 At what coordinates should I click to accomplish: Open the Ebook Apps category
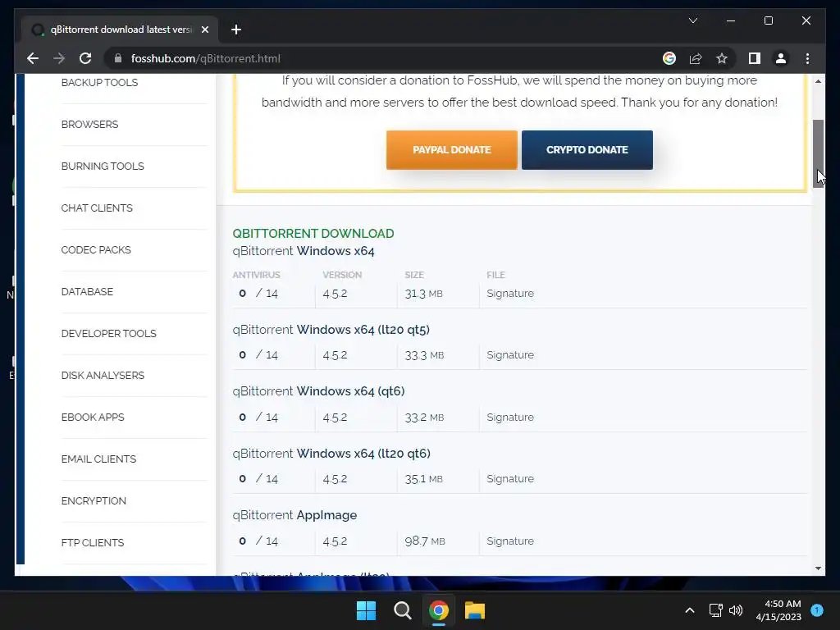click(92, 417)
